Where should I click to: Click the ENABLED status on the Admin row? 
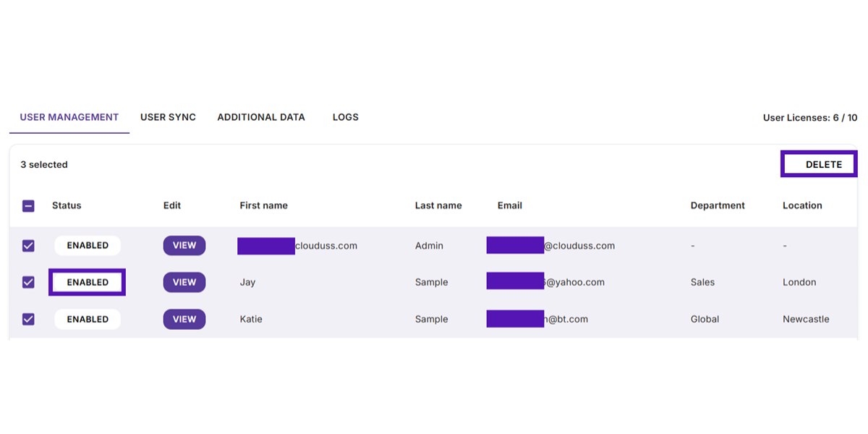pyautogui.click(x=87, y=245)
